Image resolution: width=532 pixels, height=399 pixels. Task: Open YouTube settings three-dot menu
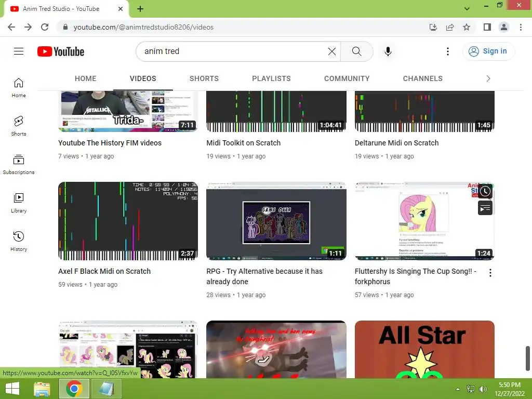(447, 51)
